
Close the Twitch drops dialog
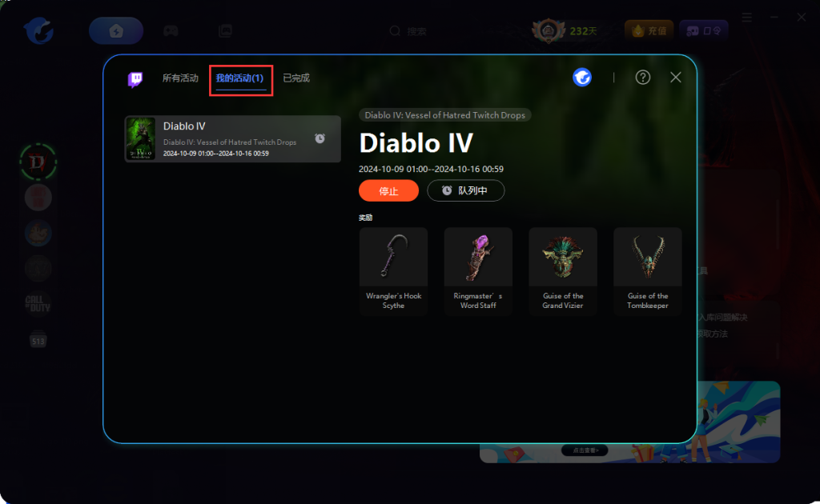click(x=676, y=78)
